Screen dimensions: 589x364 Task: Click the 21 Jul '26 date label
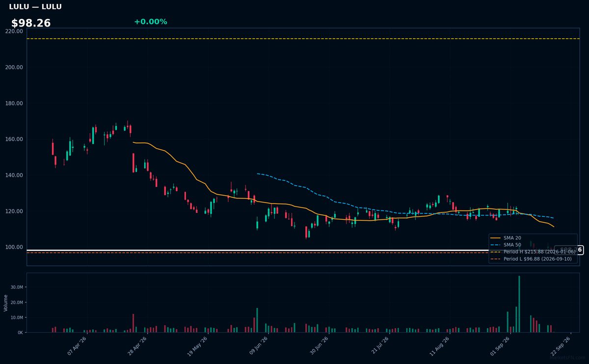(380, 346)
